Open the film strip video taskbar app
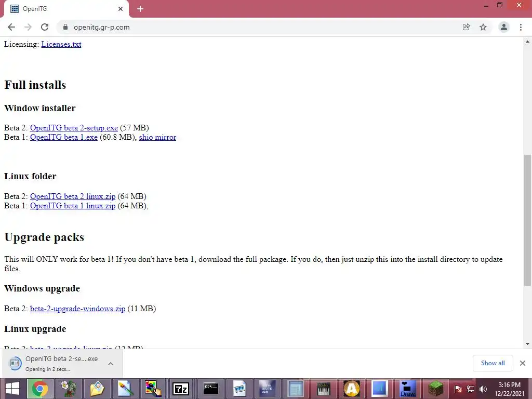Screen dimensions: 532x399 [239, 389]
